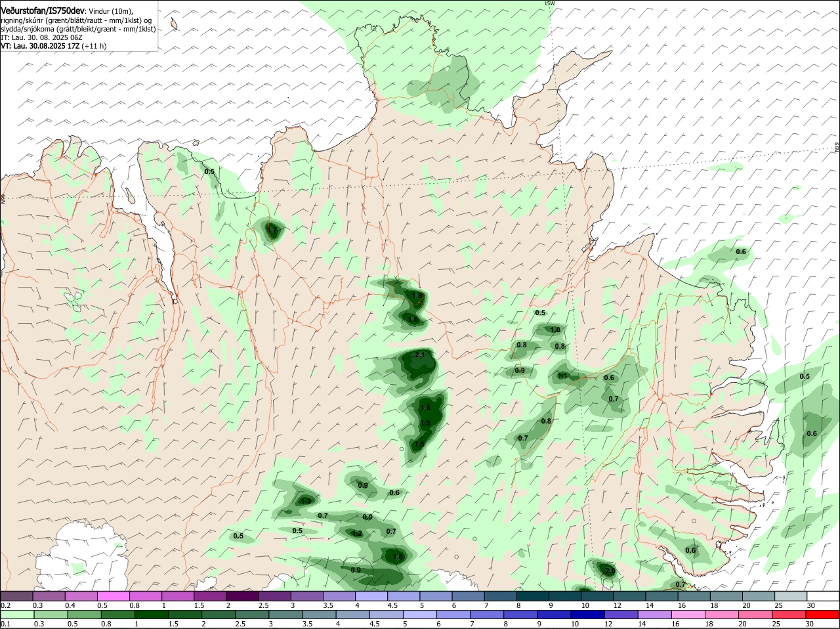
Task: Click the '(+11 h)' forecast offset text
Action: 94,46
